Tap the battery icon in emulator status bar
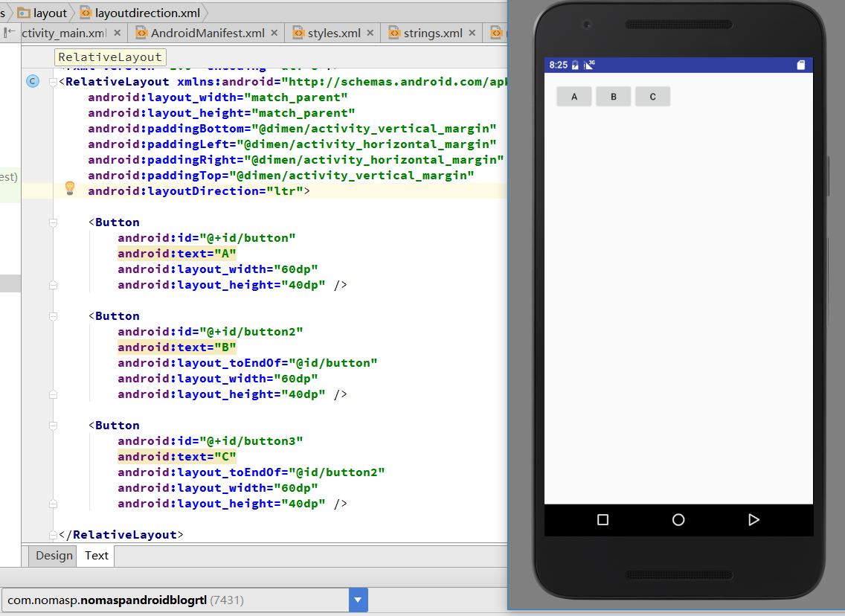Viewport: 845px width, 616px height. point(576,65)
